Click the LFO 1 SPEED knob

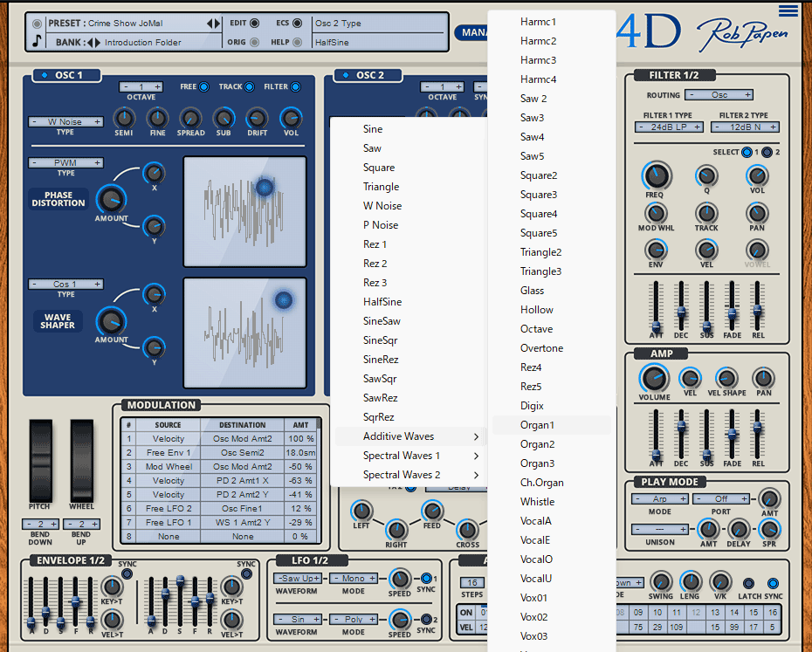[399, 579]
